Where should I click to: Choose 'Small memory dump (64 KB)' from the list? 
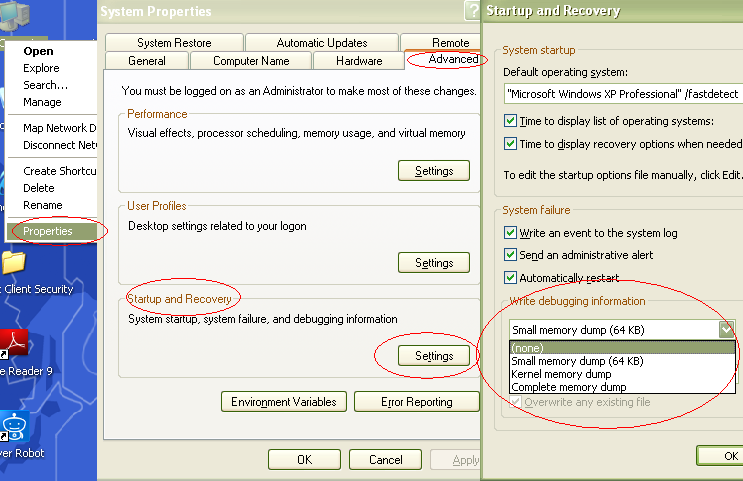622,361
